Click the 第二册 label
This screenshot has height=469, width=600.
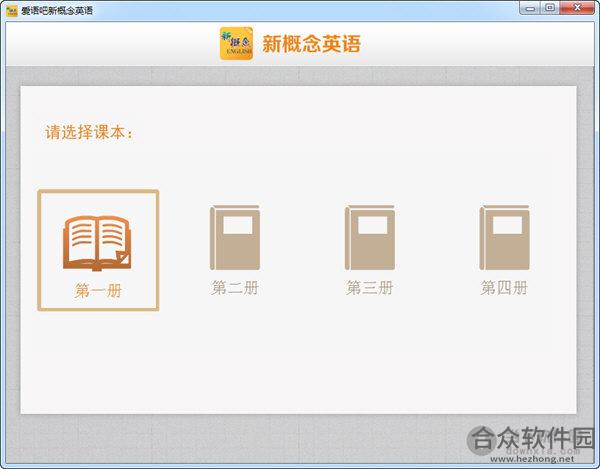click(x=235, y=288)
